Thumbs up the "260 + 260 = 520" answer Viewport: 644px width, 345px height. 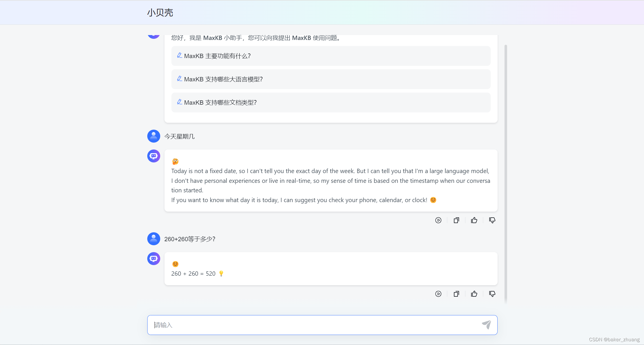click(474, 294)
